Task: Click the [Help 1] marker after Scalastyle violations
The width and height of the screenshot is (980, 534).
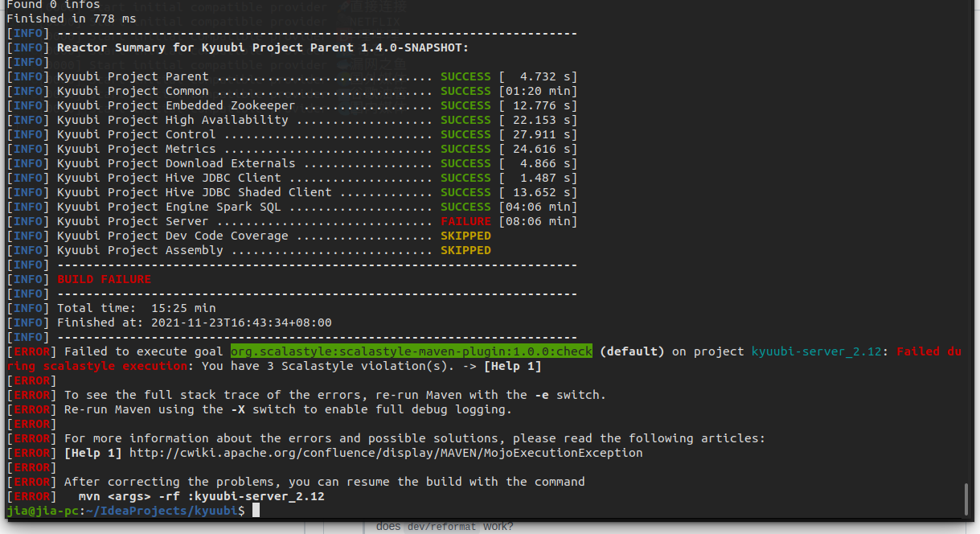Action: [x=513, y=366]
